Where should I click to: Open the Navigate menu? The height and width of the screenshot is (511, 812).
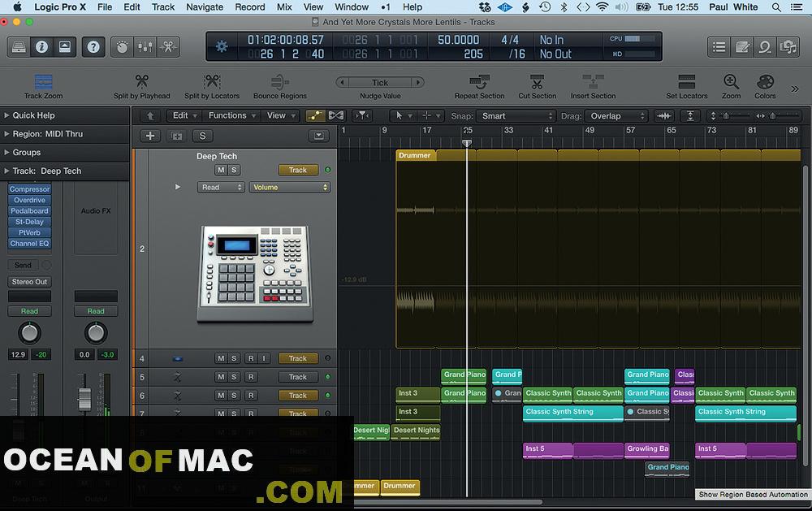pyautogui.click(x=205, y=6)
